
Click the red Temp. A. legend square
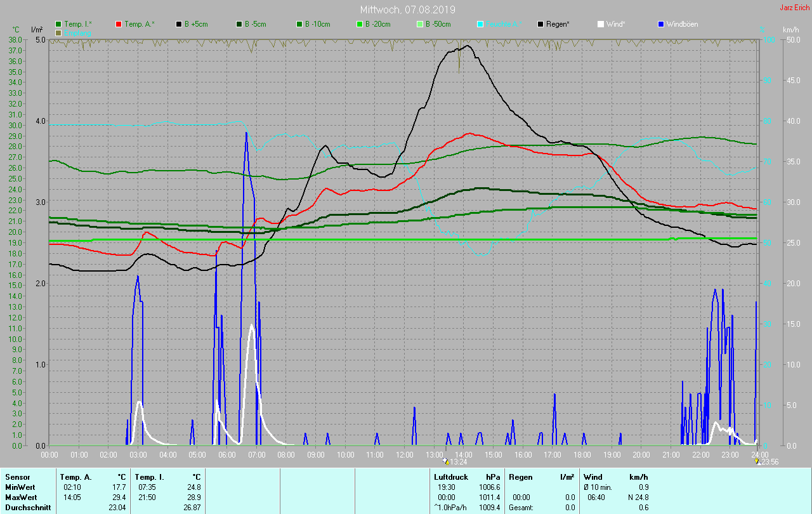point(119,24)
